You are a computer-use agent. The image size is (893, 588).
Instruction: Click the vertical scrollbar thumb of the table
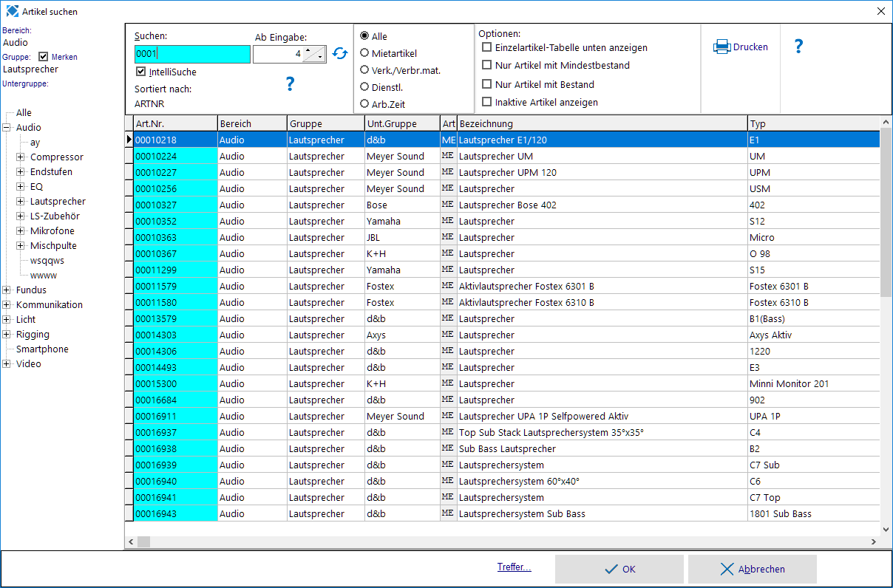tap(886, 211)
